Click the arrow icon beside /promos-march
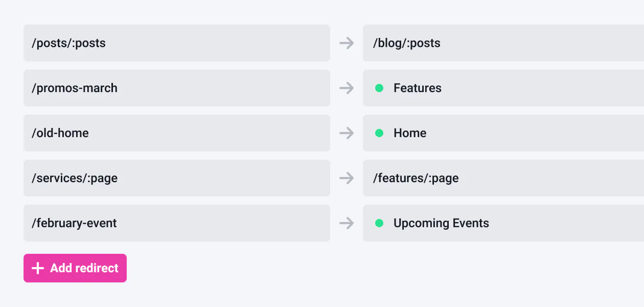 point(347,88)
